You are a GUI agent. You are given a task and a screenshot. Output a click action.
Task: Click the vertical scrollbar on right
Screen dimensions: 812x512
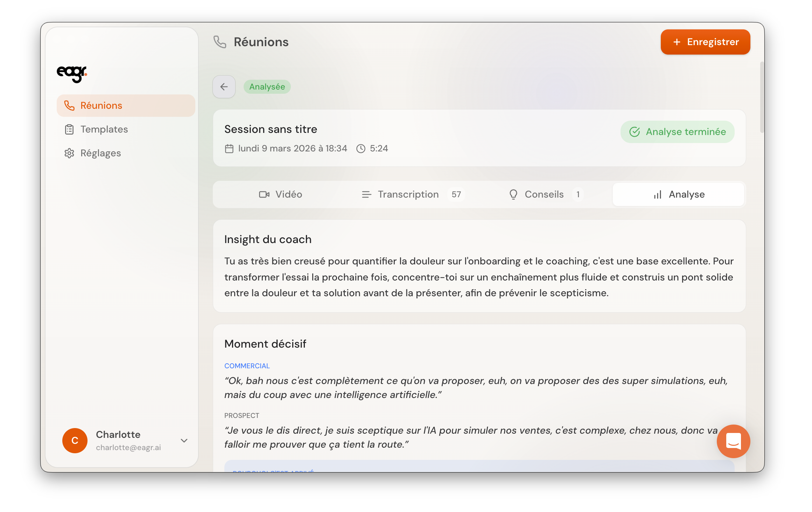coord(762,98)
